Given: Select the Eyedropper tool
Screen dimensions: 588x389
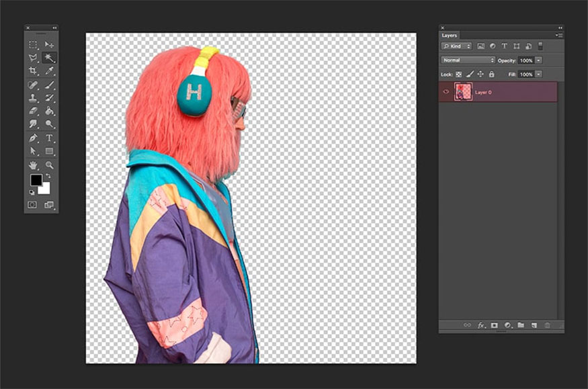Looking at the screenshot, I should click(49, 71).
